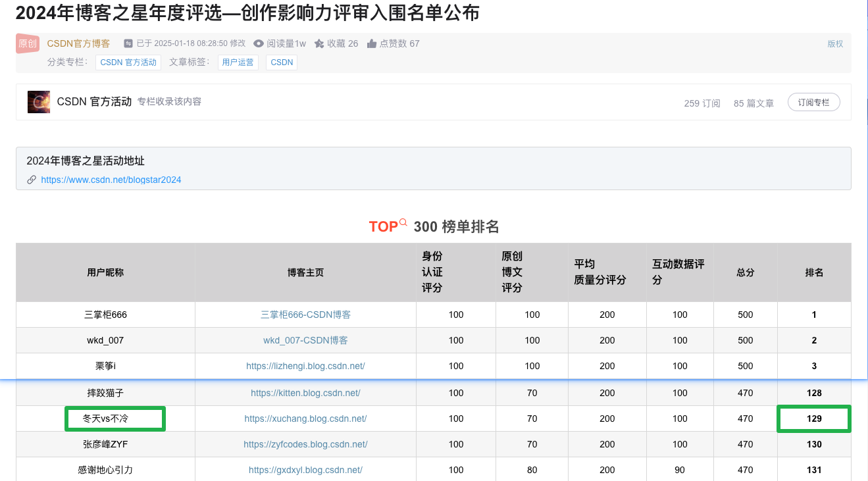Open the csdn.net/blogstar2024 activity link
The width and height of the screenshot is (868, 481).
(111, 180)
